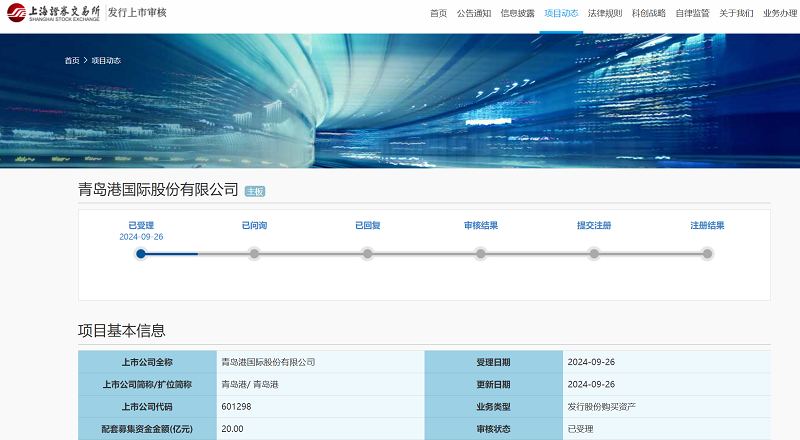Image resolution: width=800 pixels, height=440 pixels.
Task: Click the 主板 badge beside company name
Action: tap(255, 191)
